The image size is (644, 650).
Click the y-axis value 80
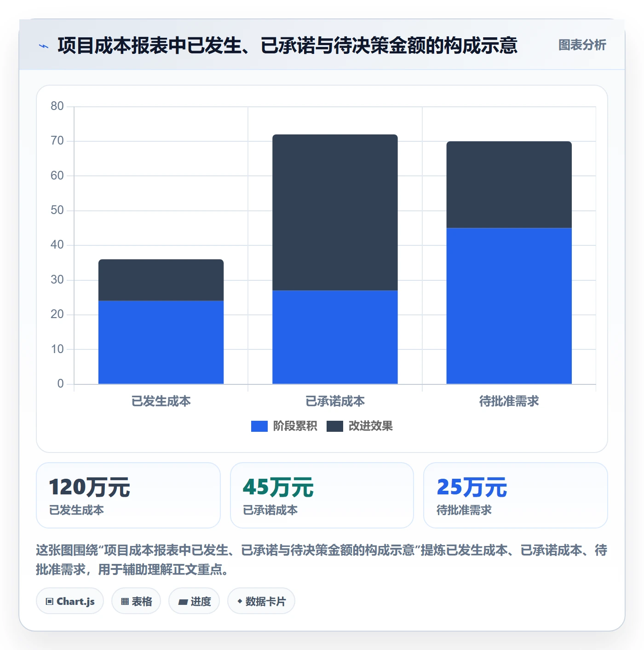pos(57,106)
